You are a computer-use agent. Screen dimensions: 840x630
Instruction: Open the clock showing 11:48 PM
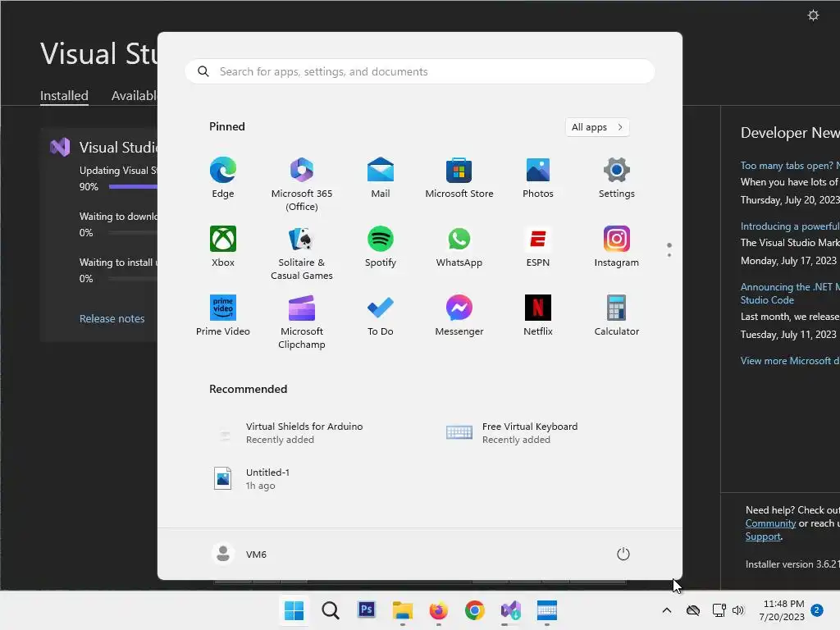point(782,610)
